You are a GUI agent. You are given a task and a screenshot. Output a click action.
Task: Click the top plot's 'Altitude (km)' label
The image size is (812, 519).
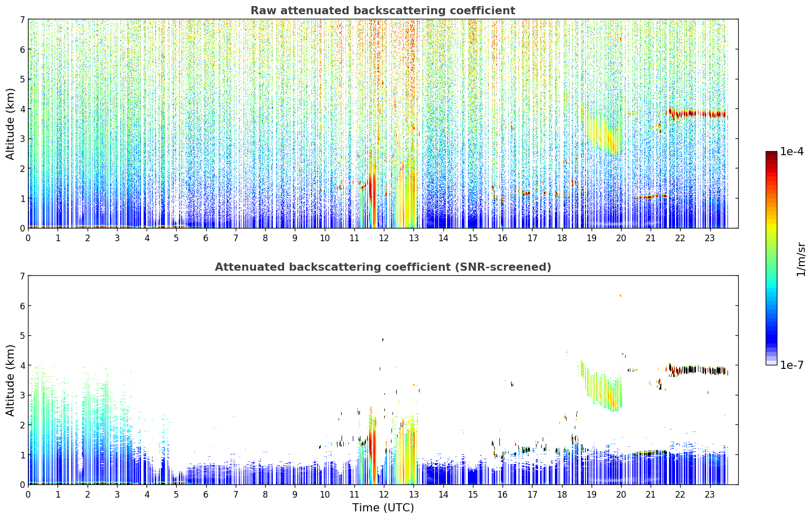click(11, 124)
